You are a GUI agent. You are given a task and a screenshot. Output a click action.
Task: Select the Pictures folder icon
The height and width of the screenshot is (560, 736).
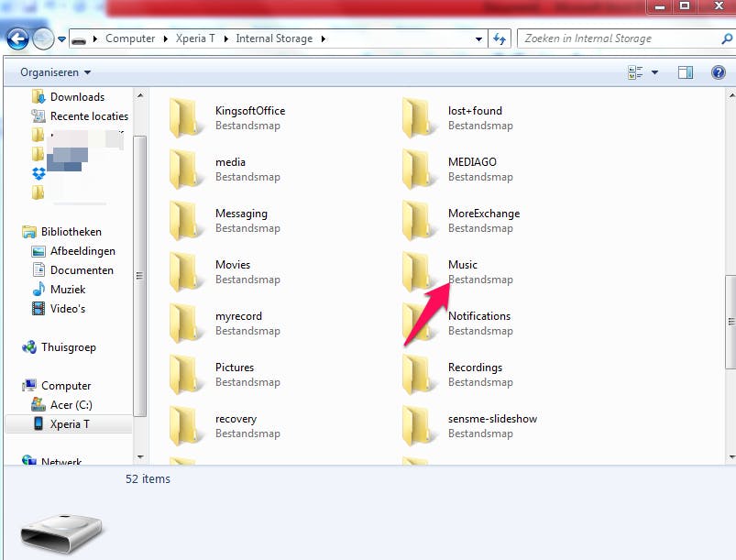point(184,375)
